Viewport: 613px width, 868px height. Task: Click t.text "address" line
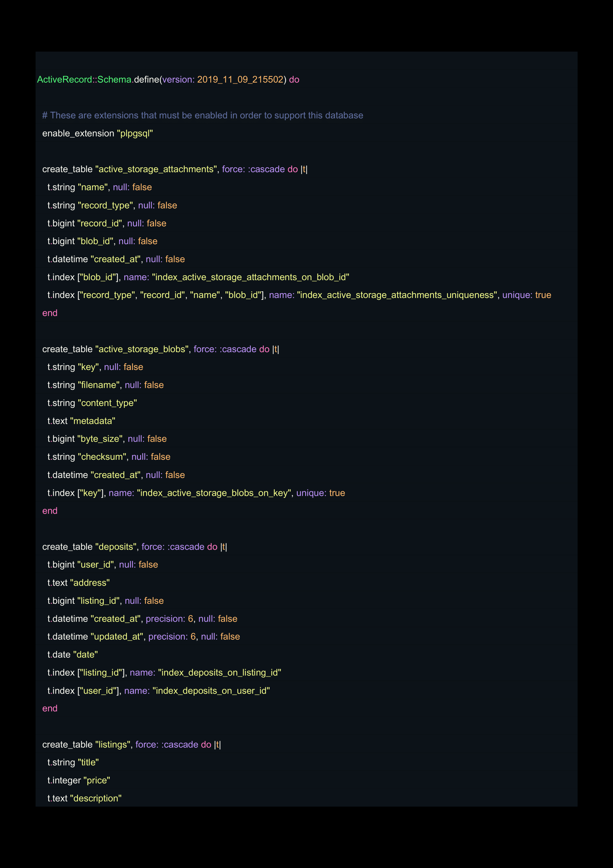[79, 583]
